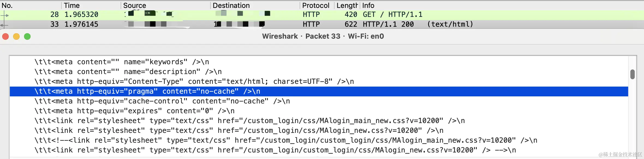
Task: Click the Destination column header
Action: (x=231, y=5)
